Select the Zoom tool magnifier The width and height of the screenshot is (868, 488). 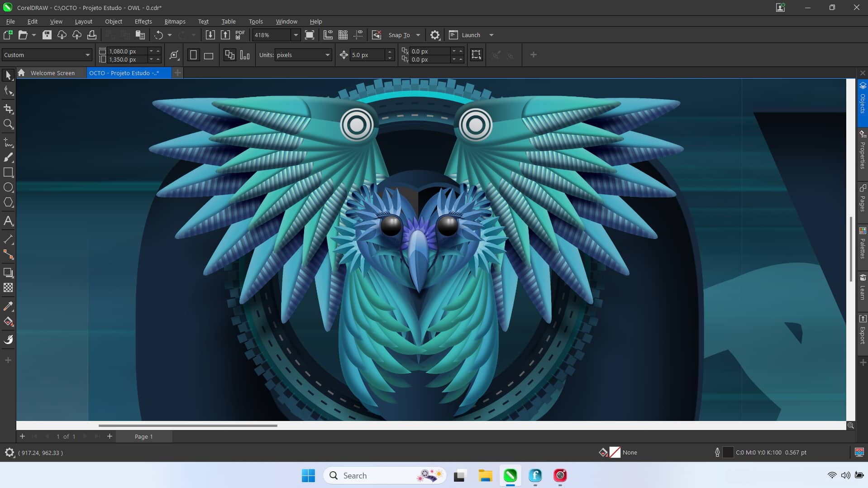(x=8, y=124)
